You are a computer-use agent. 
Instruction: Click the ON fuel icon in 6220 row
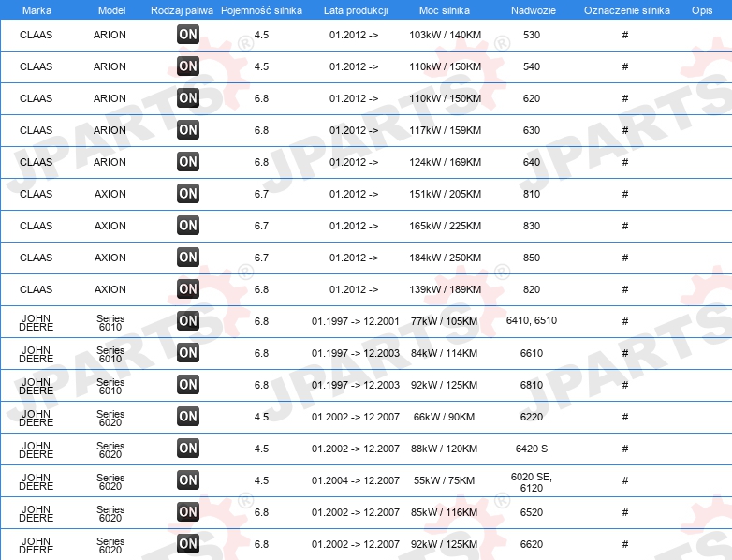188,416
